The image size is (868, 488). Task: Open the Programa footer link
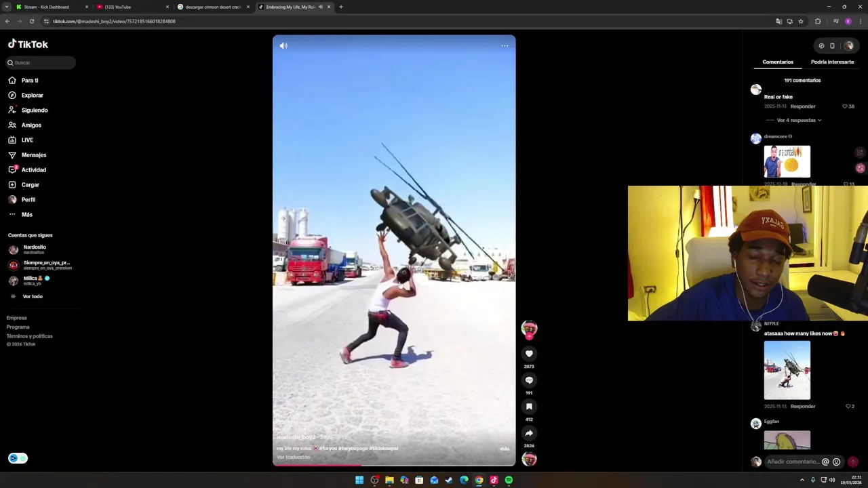tap(18, 327)
